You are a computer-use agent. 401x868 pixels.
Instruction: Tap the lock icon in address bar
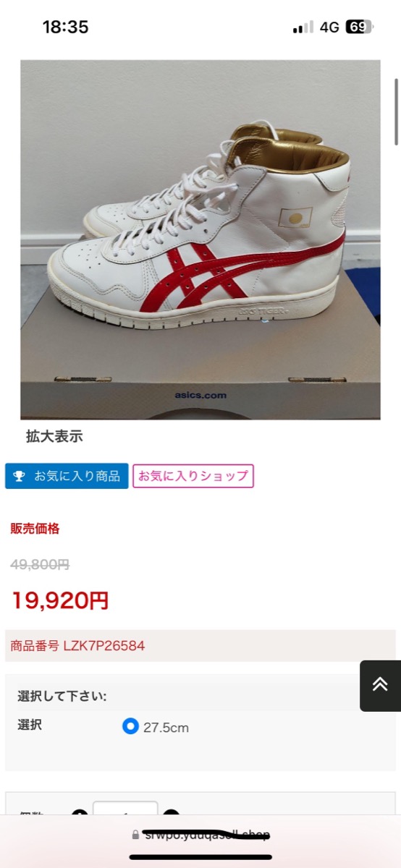[135, 835]
